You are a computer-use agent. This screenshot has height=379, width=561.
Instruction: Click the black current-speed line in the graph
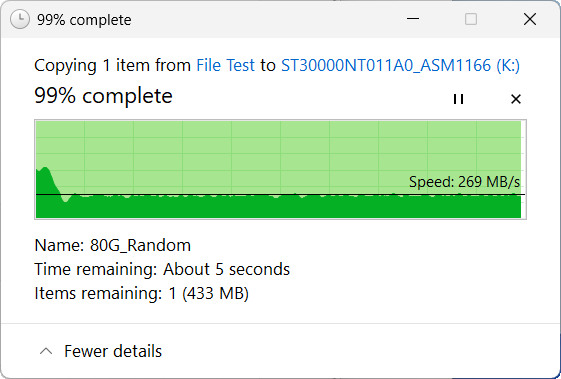(280, 195)
